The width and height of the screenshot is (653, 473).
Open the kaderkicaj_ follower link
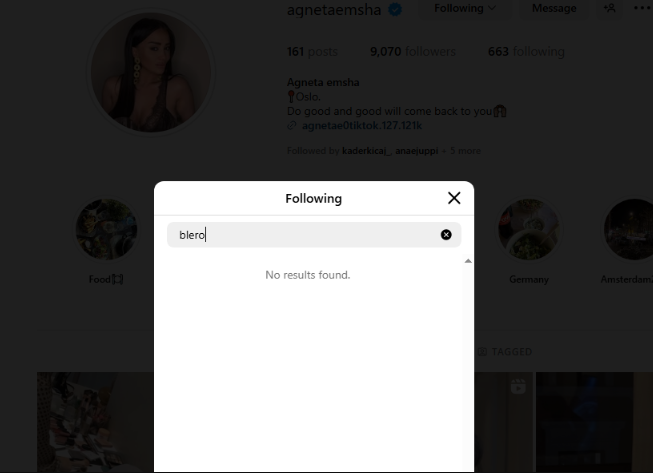click(366, 151)
